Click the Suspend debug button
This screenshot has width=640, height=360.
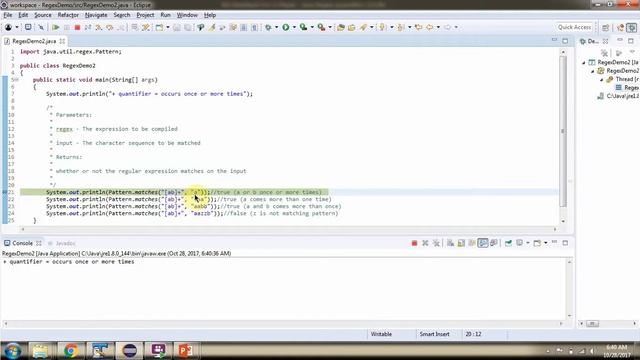click(x=67, y=27)
